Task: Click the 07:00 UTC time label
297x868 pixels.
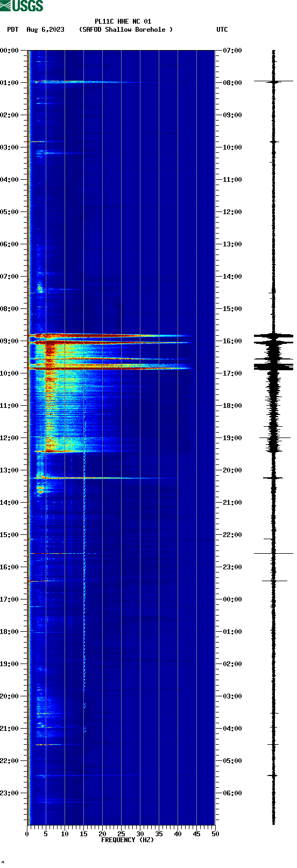Action: [232, 51]
